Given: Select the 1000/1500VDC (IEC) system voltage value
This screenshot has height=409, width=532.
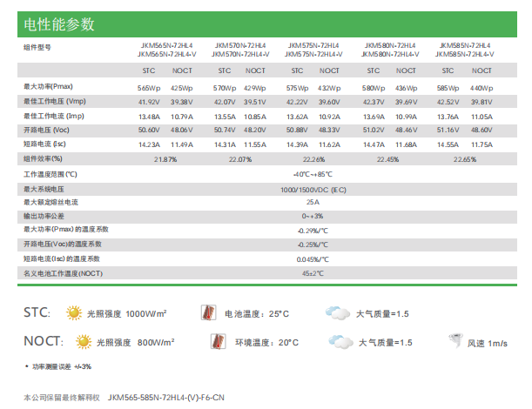Looking at the screenshot, I should (x=313, y=189).
